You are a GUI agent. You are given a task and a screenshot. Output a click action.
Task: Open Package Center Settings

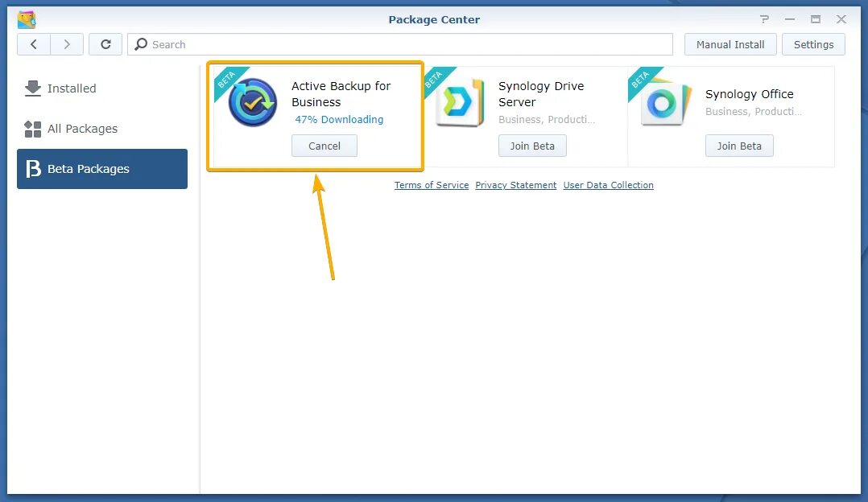(813, 44)
